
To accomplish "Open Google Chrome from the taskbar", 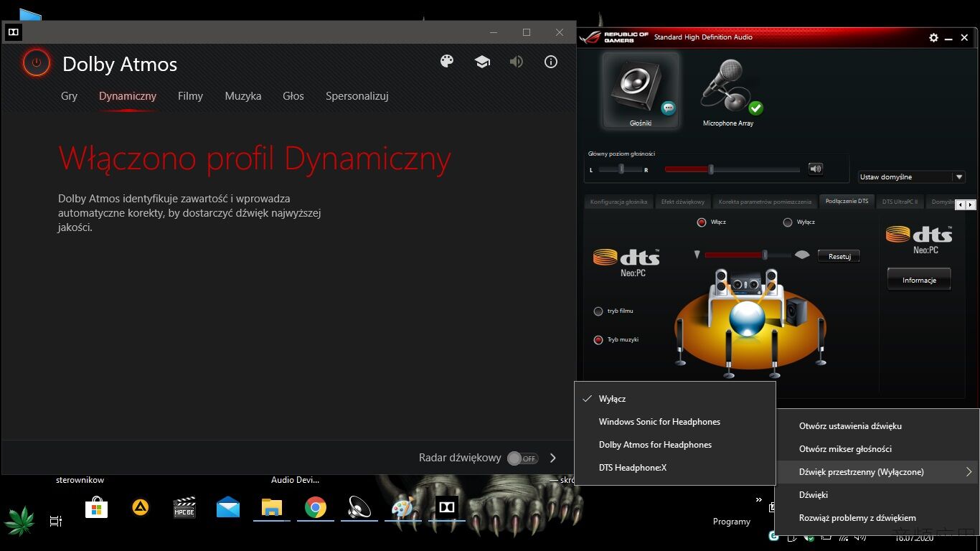I will [316, 508].
